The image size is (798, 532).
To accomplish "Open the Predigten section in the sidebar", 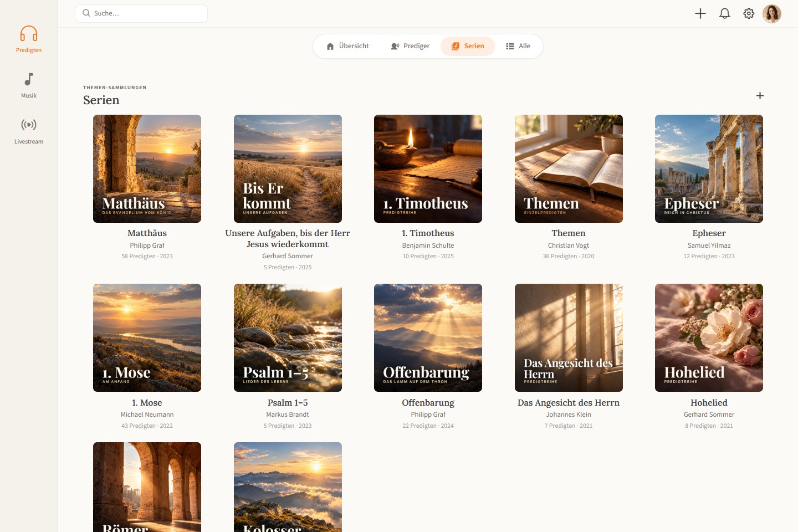I will point(29,39).
